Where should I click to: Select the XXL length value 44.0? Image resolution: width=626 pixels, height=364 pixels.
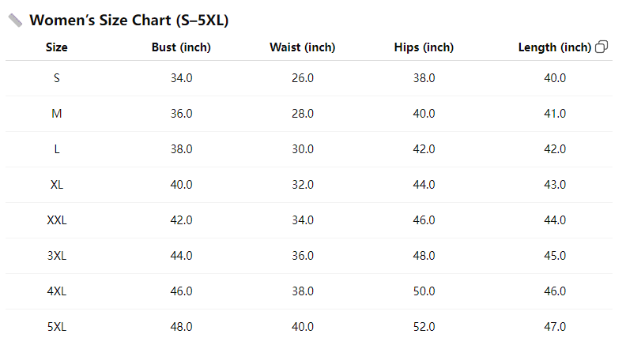(x=555, y=220)
